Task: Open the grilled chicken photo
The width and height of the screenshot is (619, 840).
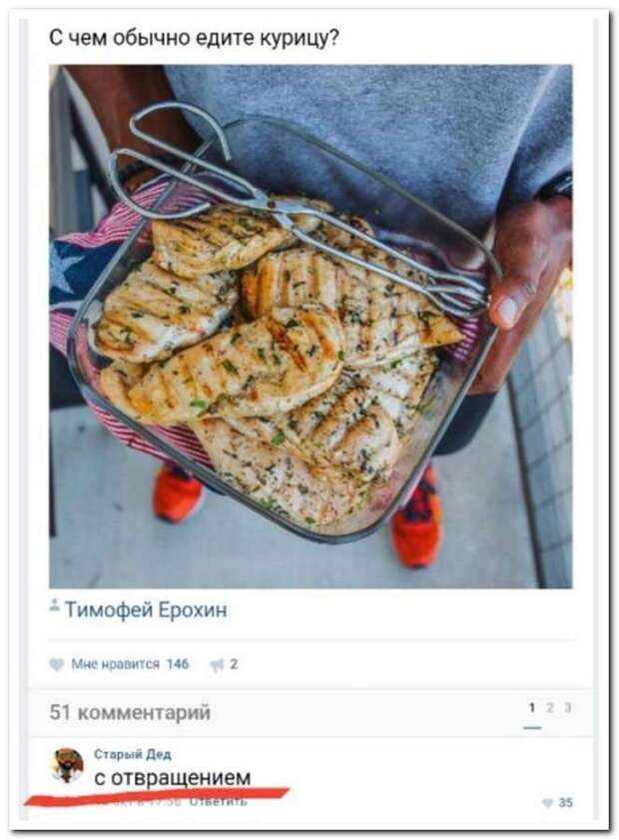Action: point(310,327)
